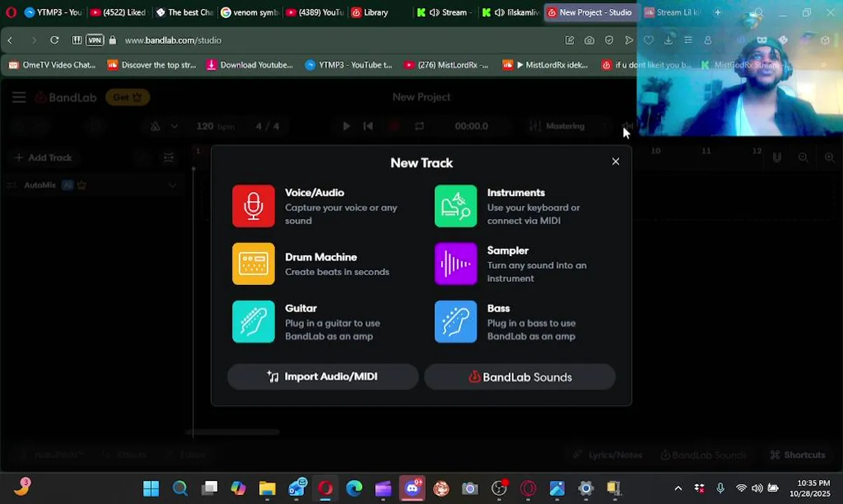Screen dimensions: 843x504
Task: Switch to the venom symb browser tab
Action: pyautogui.click(x=249, y=13)
